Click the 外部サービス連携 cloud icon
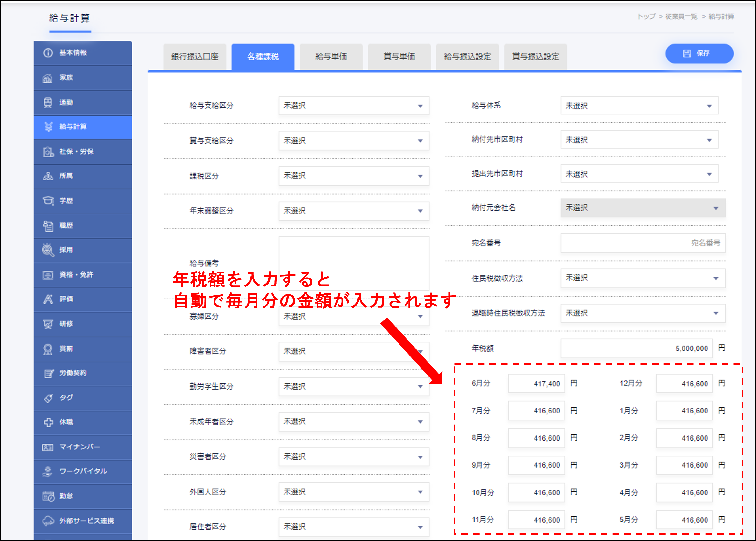The height and width of the screenshot is (541, 756). [48, 521]
